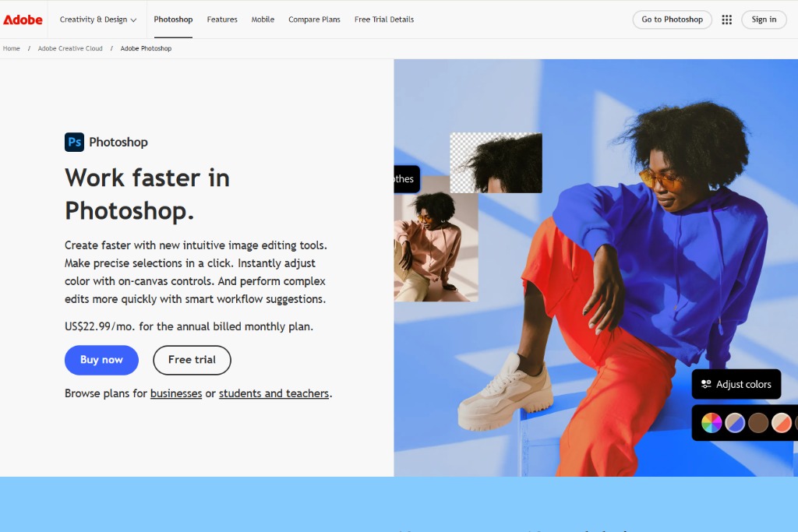Open the app launcher grid icon
798x532 pixels.
(x=727, y=19)
